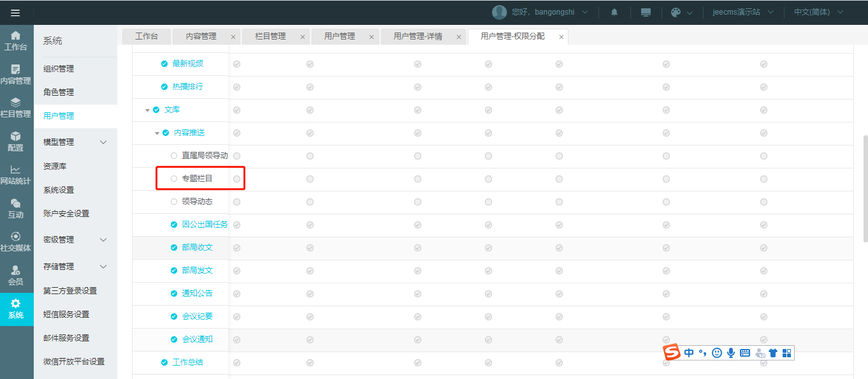Open Sogou toolbox grid icon
This screenshot has height=379, width=868.
tap(786, 353)
